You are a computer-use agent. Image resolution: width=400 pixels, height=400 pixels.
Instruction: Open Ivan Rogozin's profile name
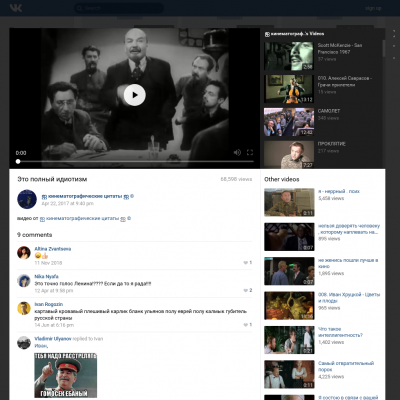(x=48, y=304)
